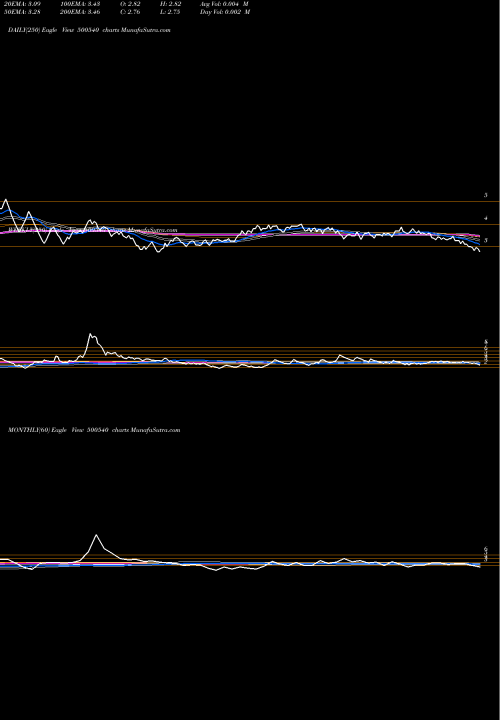Click the MONTHLY(60) Eagle View chart title
The image size is (500, 720).
94,430
